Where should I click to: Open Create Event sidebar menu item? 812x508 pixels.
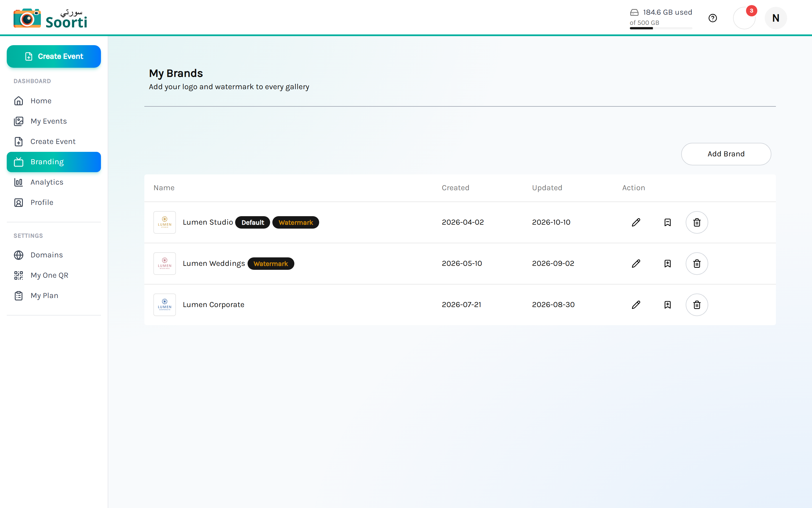tap(54, 141)
